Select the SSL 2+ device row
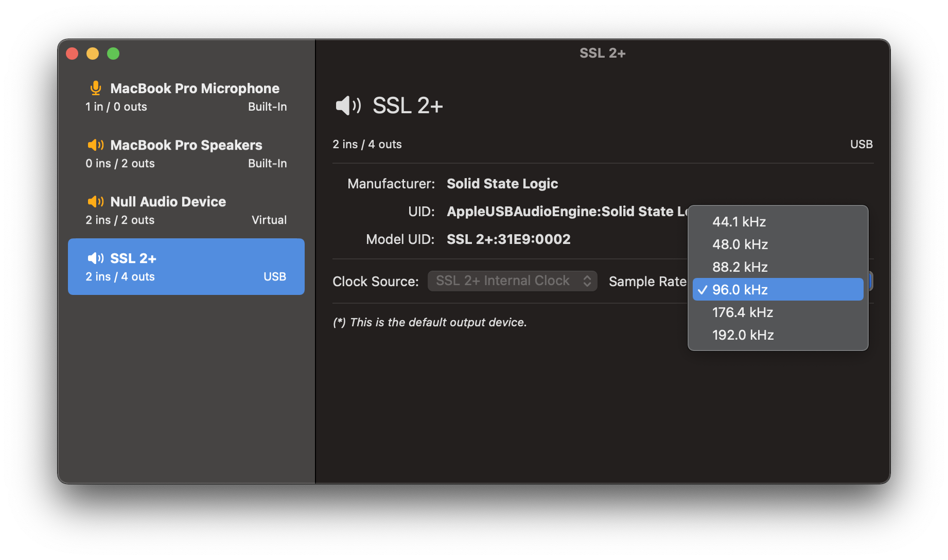Image resolution: width=948 pixels, height=560 pixels. pos(186,267)
